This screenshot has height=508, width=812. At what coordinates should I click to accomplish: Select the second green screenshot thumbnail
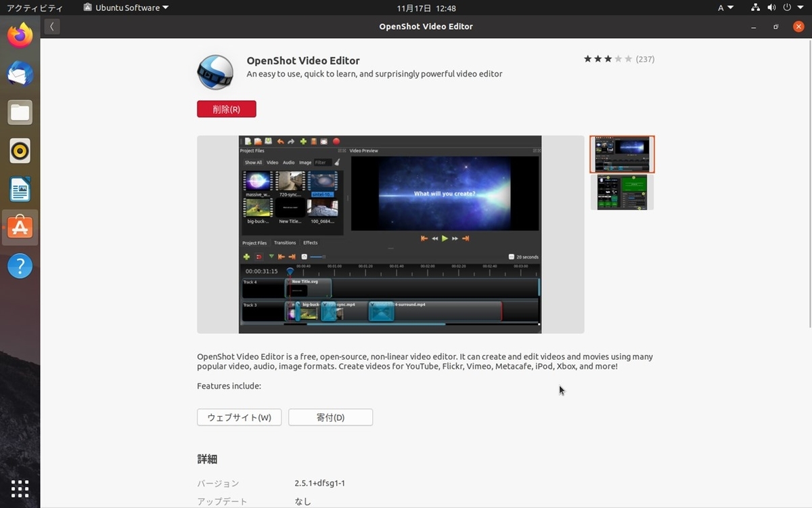(622, 192)
